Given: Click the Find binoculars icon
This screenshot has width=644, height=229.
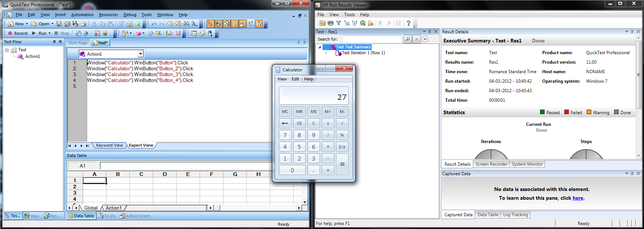Looking at the screenshot, I should 186,24.
